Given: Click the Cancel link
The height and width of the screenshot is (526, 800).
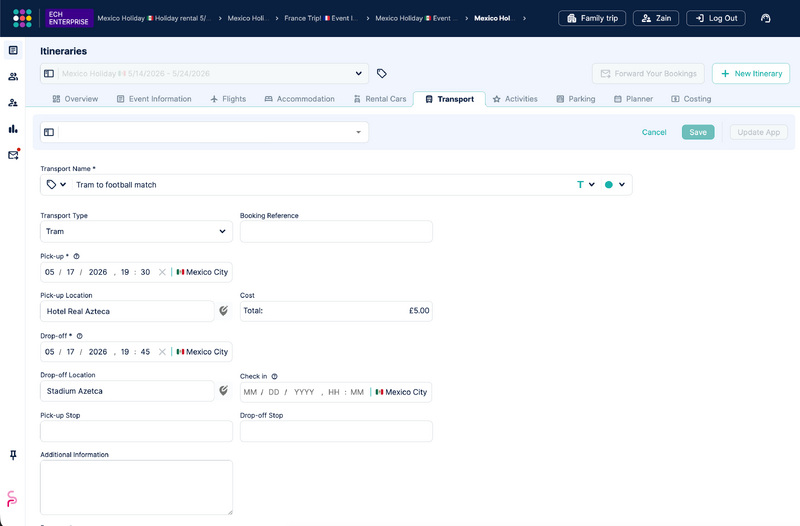Looking at the screenshot, I should tap(654, 132).
